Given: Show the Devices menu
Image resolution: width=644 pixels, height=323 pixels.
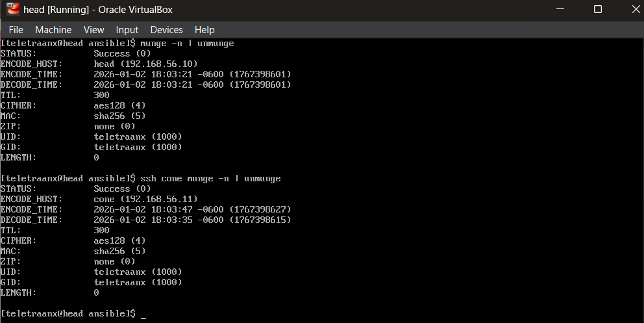Looking at the screenshot, I should pos(166,30).
